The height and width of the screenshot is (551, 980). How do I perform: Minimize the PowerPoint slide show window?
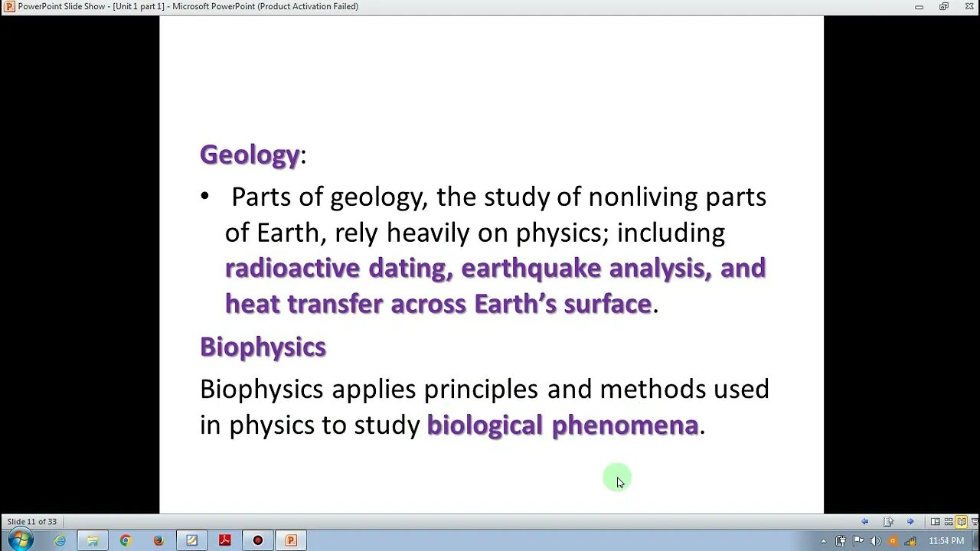click(919, 6)
